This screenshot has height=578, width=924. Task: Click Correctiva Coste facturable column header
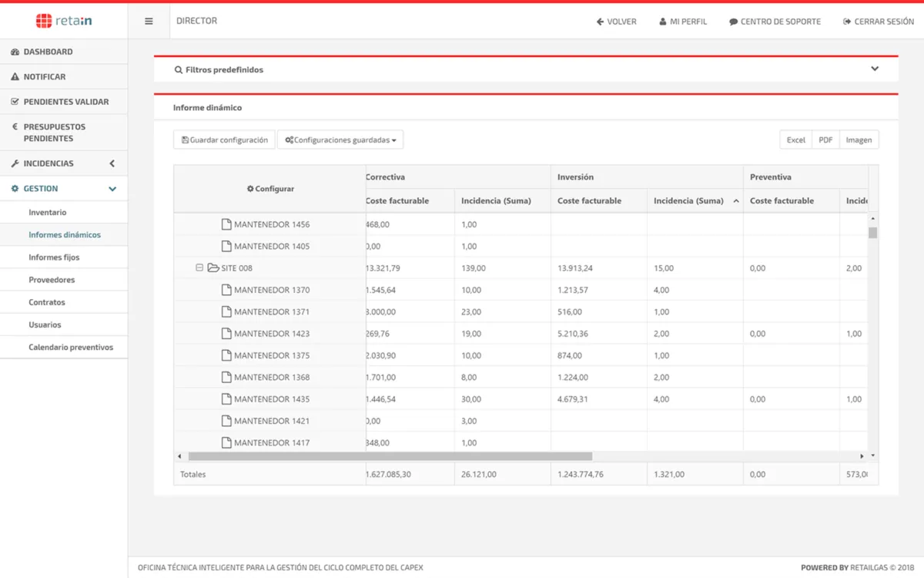pyautogui.click(x=410, y=200)
